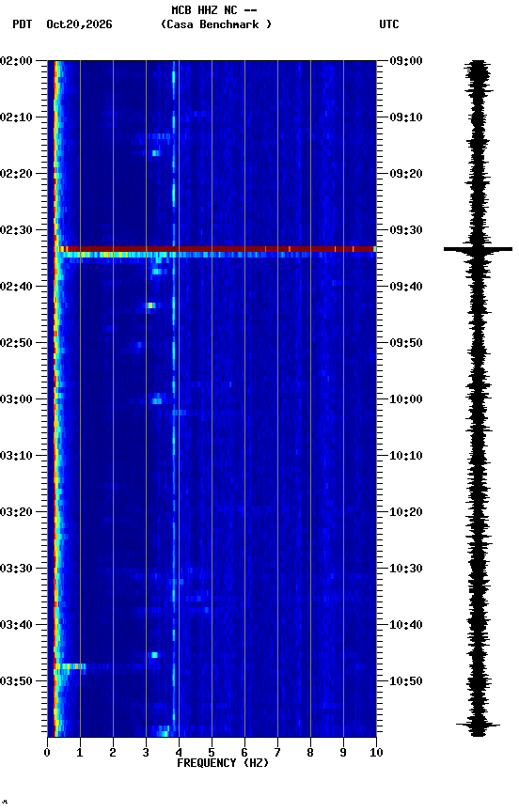Select the '(Casa Benchmark )' subtitle

click(216, 24)
